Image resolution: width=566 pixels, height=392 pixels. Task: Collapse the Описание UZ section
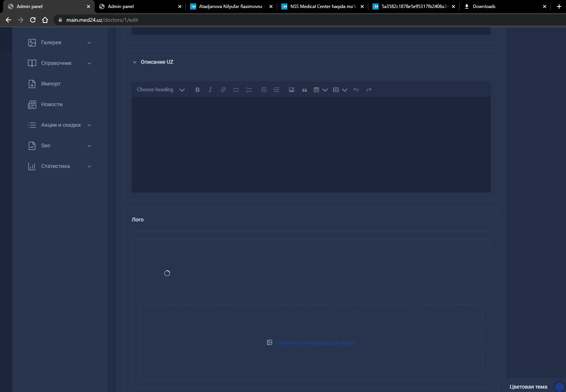pyautogui.click(x=134, y=62)
